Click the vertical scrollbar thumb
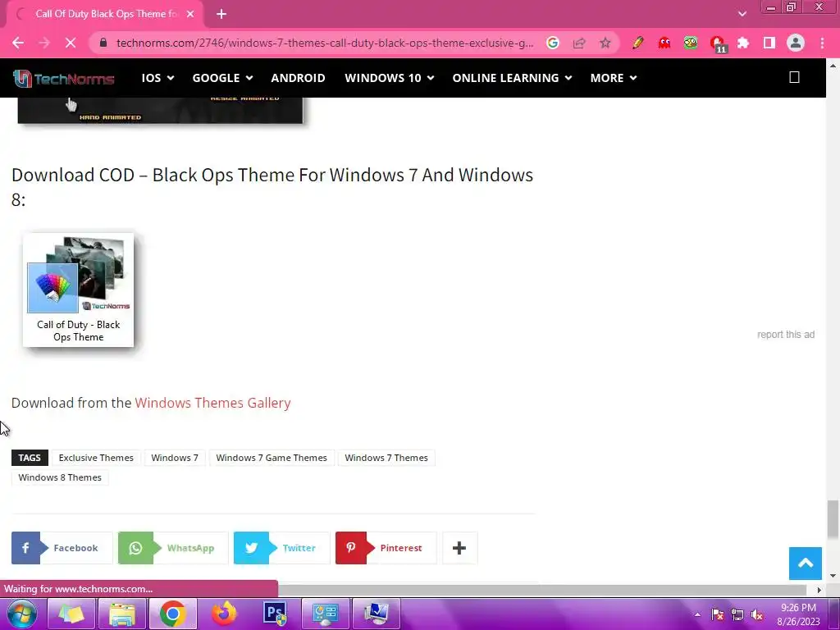840x630 pixels. pos(833,518)
